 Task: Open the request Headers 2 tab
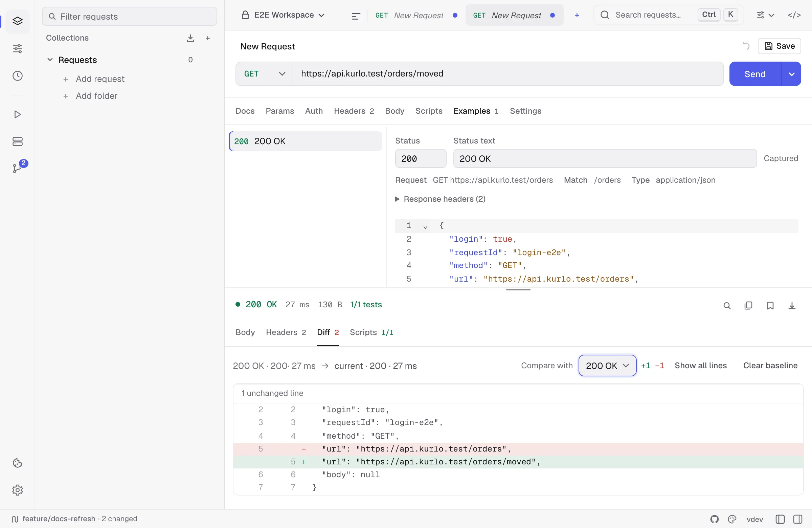[354, 111]
